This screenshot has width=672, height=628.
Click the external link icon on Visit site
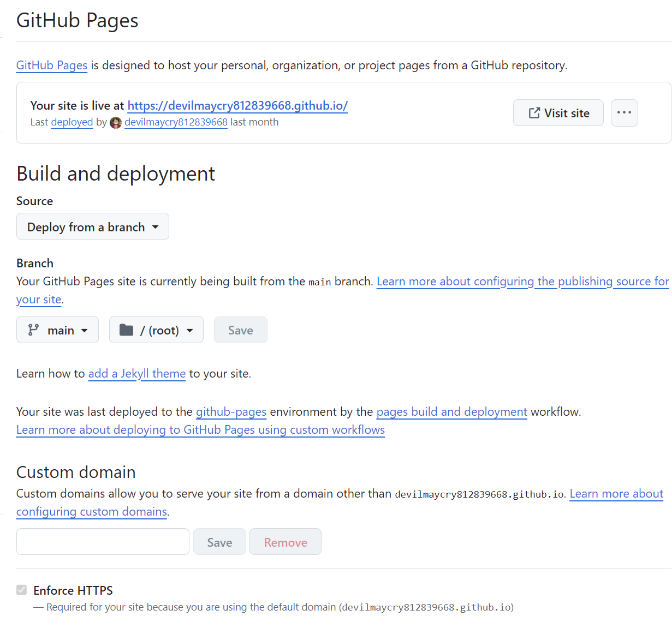coord(534,113)
